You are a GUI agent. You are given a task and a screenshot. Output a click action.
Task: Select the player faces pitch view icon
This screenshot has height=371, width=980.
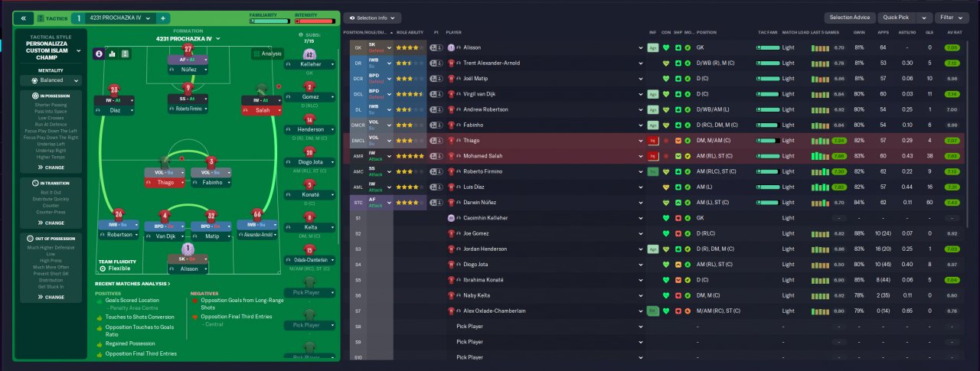coord(100,54)
